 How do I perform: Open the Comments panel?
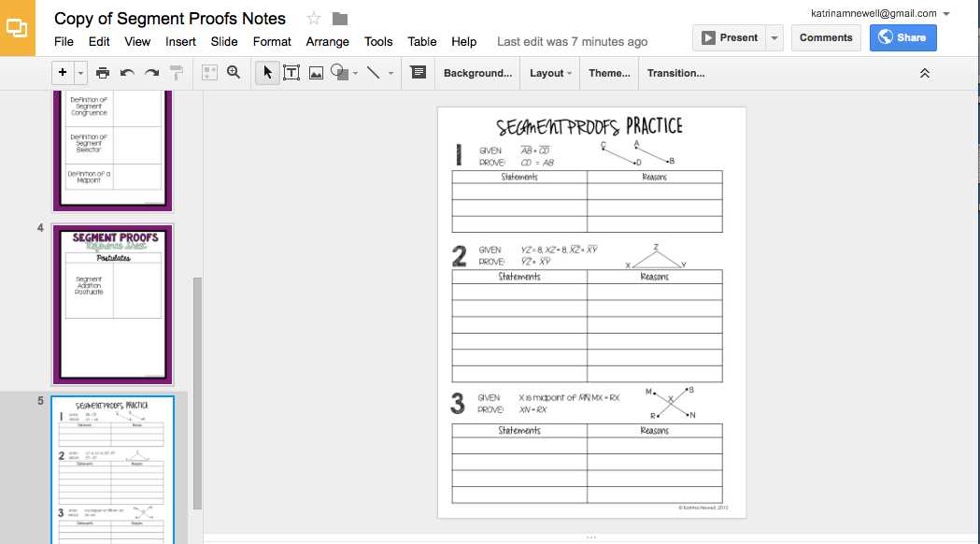point(826,37)
